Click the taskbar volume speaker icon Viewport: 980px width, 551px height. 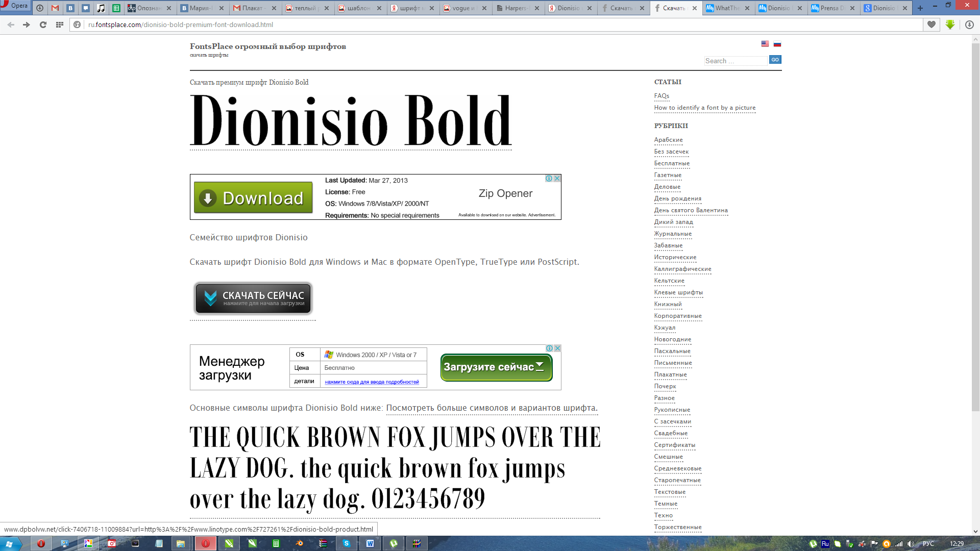910,544
